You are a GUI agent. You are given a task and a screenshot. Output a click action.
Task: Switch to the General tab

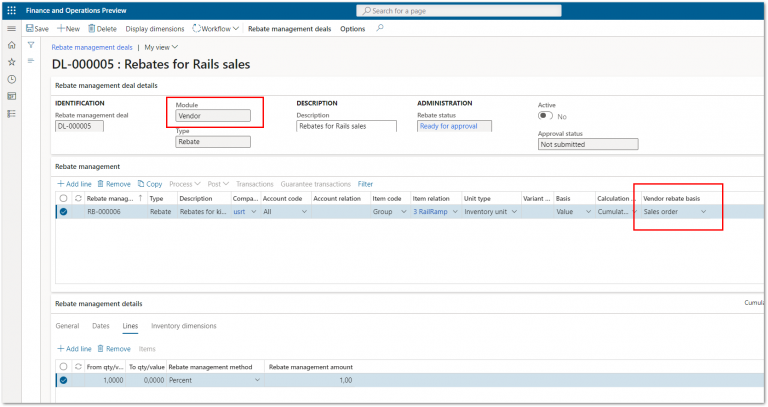point(67,326)
